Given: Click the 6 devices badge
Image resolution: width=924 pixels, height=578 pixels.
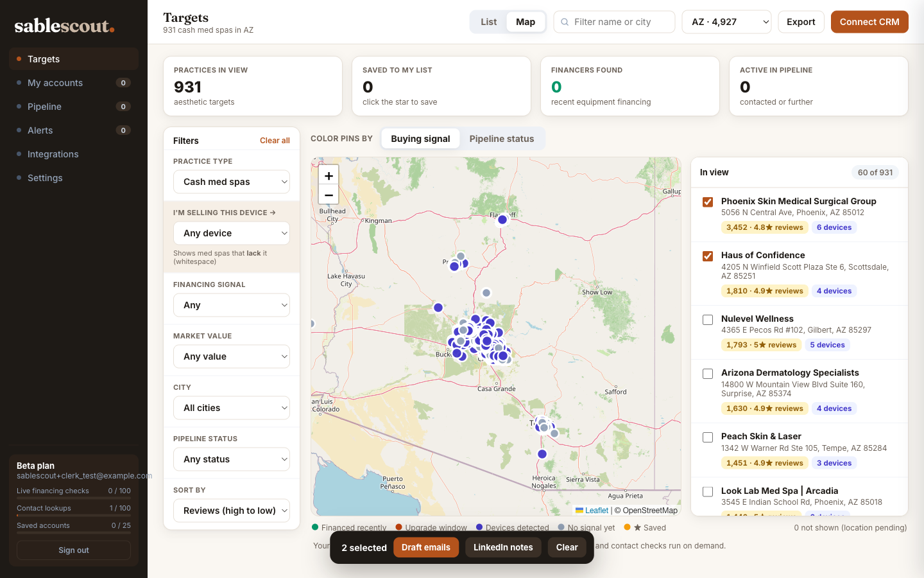Looking at the screenshot, I should (x=834, y=227).
